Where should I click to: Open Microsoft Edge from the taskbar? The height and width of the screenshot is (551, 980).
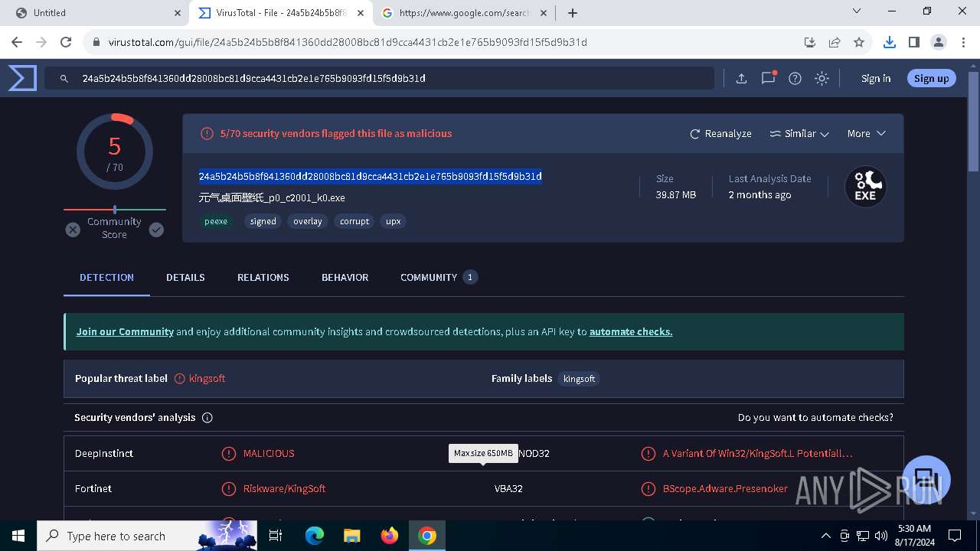pyautogui.click(x=315, y=536)
